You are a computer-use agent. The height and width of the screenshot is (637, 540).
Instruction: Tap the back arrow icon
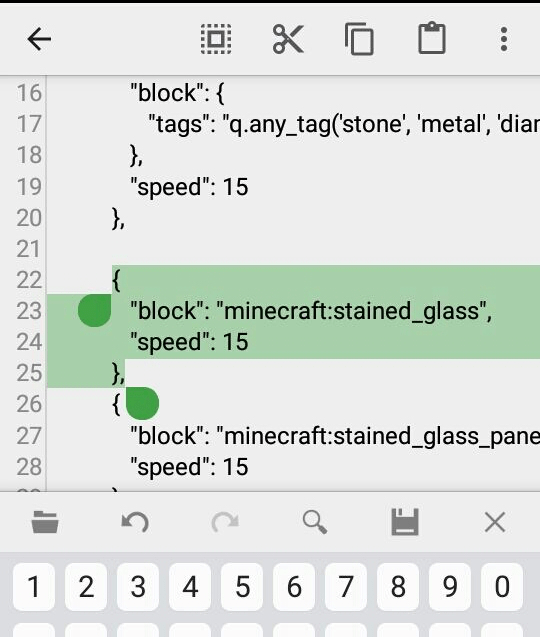(x=39, y=39)
